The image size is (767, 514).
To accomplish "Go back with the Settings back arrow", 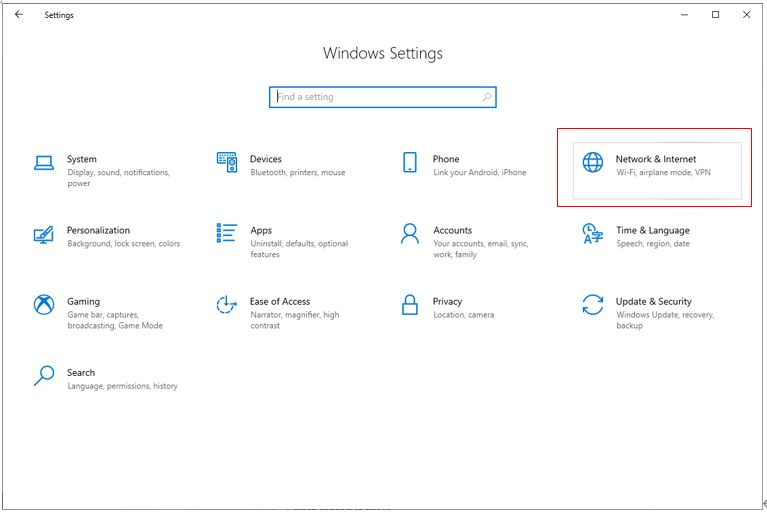I will (x=19, y=15).
